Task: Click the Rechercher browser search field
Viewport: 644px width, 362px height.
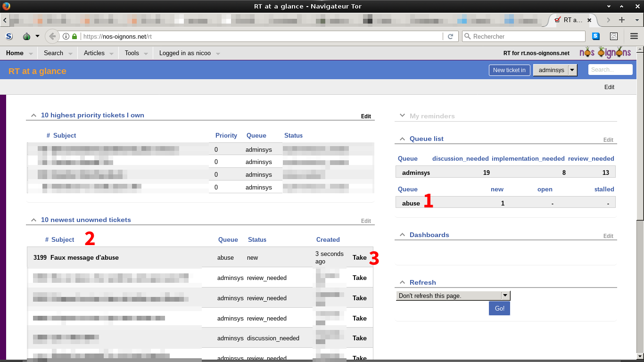Action: pyautogui.click(x=523, y=36)
